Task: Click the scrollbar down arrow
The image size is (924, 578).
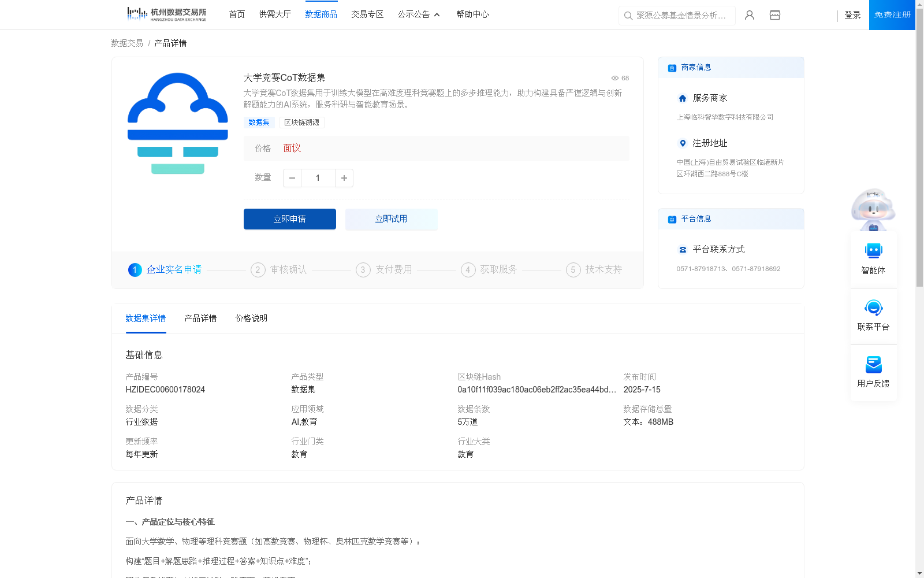Action: click(919, 574)
